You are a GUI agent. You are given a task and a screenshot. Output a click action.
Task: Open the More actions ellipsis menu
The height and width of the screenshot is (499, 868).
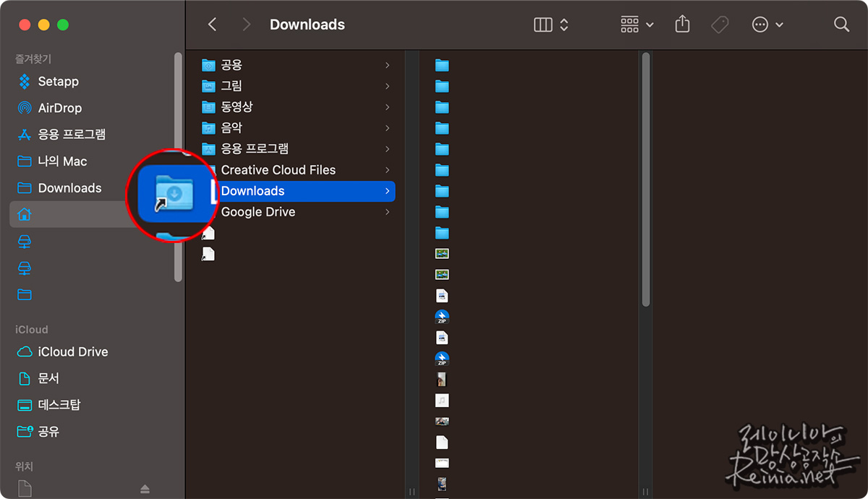(761, 24)
